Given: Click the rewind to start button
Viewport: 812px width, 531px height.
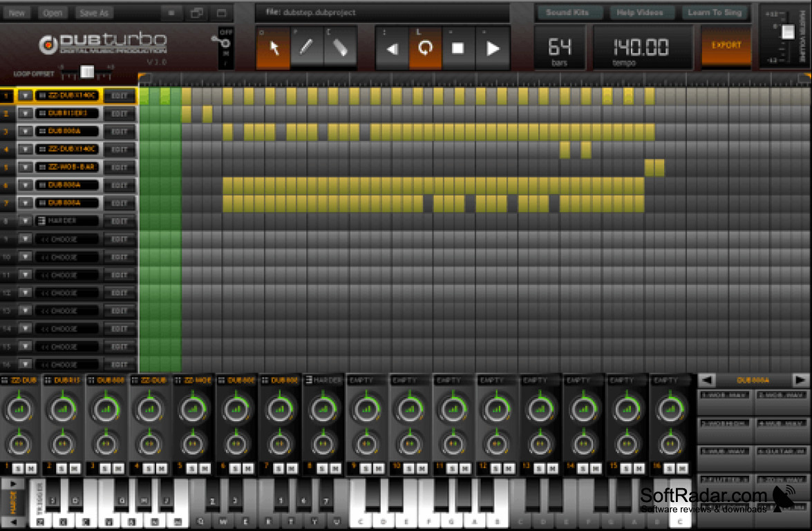Looking at the screenshot, I should [x=392, y=48].
